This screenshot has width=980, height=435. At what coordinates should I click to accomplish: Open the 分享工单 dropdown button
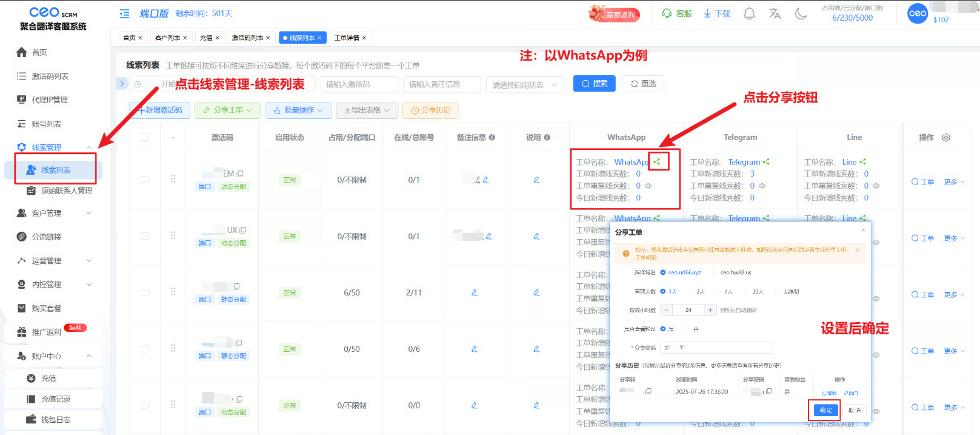[227, 110]
